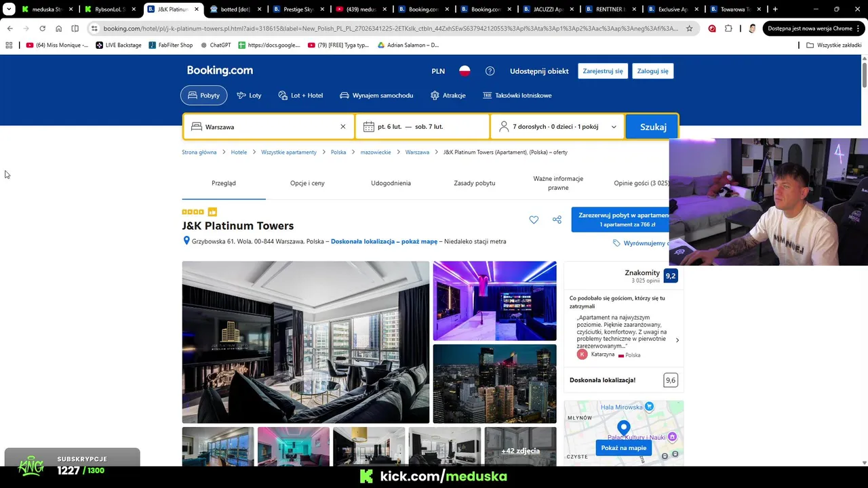Open the Chrome side panel icon
Viewport: 868px width, 488px height.
point(75,28)
